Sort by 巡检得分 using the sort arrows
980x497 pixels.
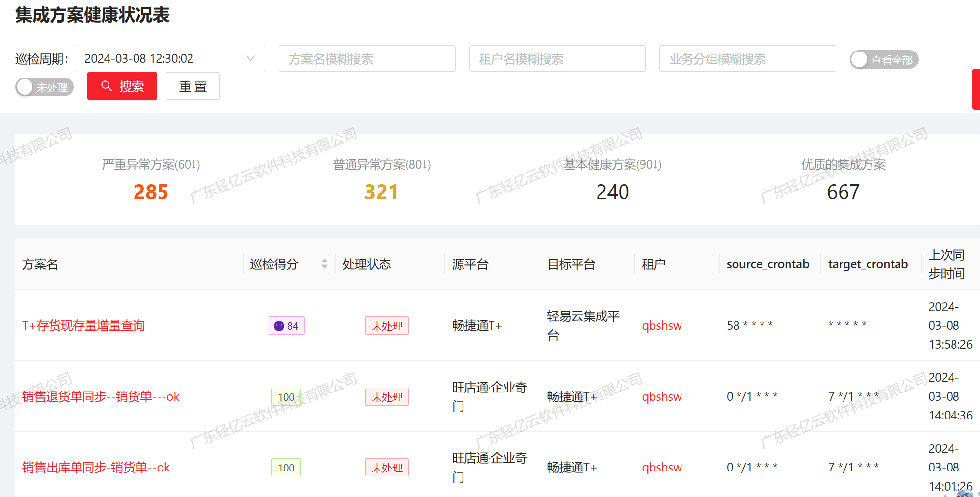coord(324,264)
